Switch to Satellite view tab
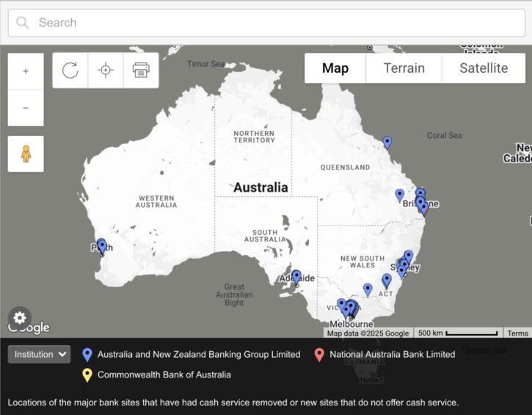 click(484, 68)
